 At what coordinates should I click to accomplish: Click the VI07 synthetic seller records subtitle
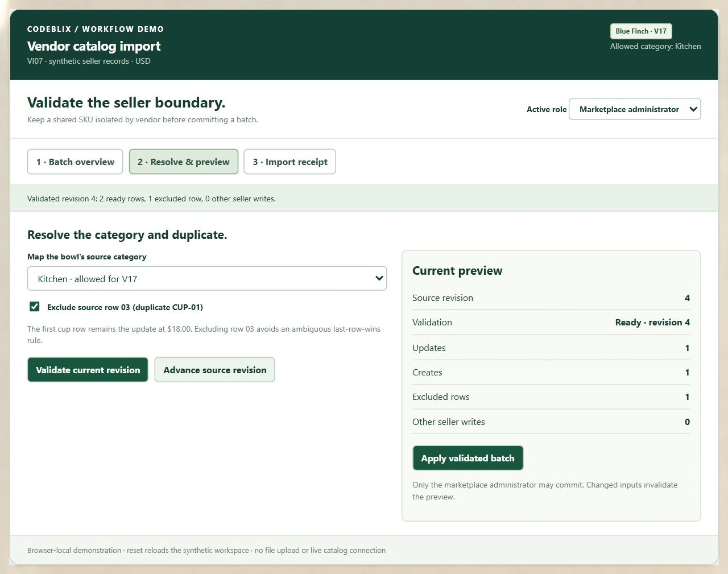pos(89,61)
